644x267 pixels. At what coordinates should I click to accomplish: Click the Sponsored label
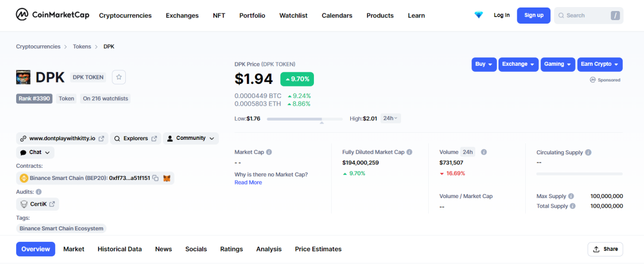[605, 80]
